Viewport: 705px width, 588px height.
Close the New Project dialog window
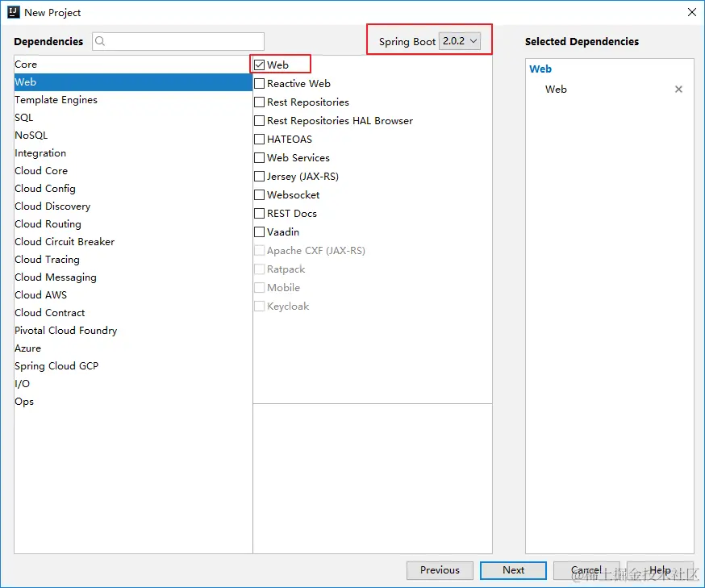click(692, 12)
